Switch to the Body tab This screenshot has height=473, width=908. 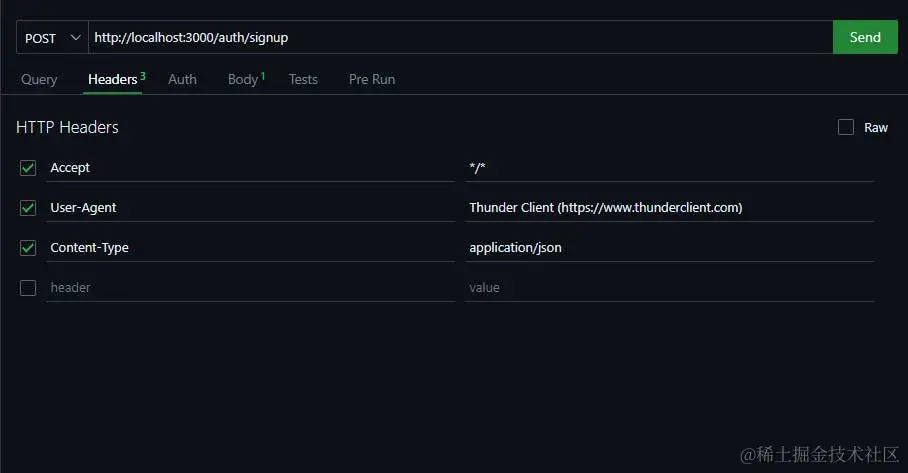246,79
